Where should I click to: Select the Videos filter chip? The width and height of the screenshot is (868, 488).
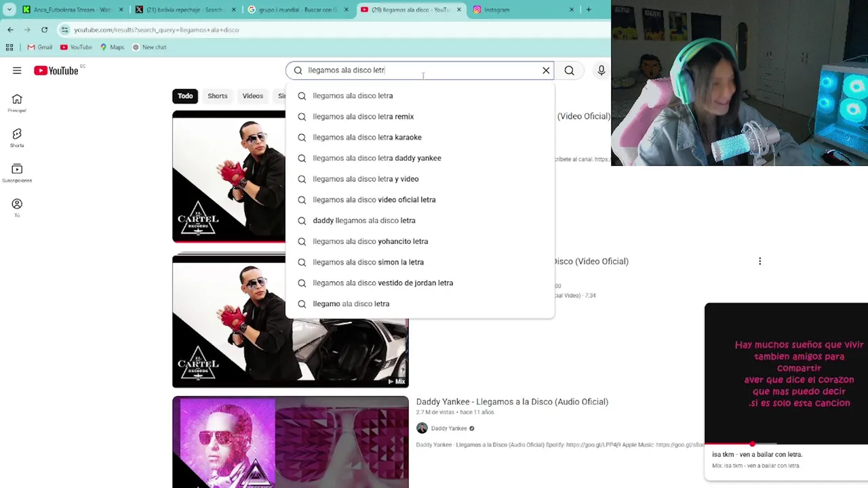click(253, 96)
